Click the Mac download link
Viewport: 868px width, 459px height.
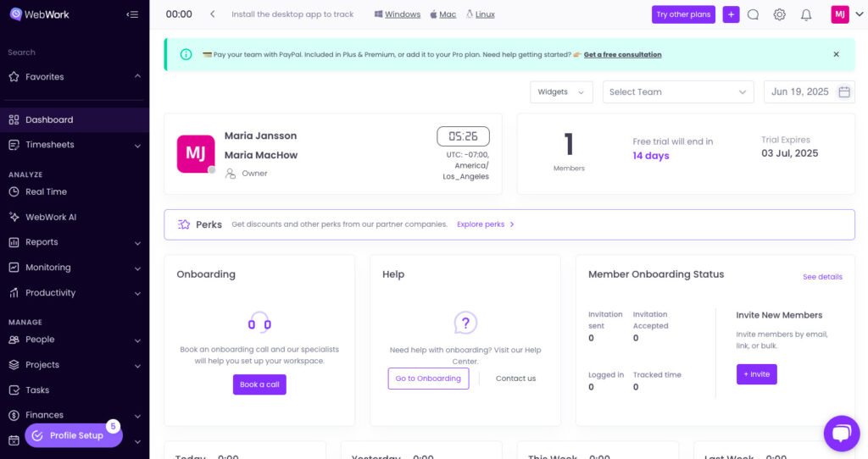coord(443,14)
